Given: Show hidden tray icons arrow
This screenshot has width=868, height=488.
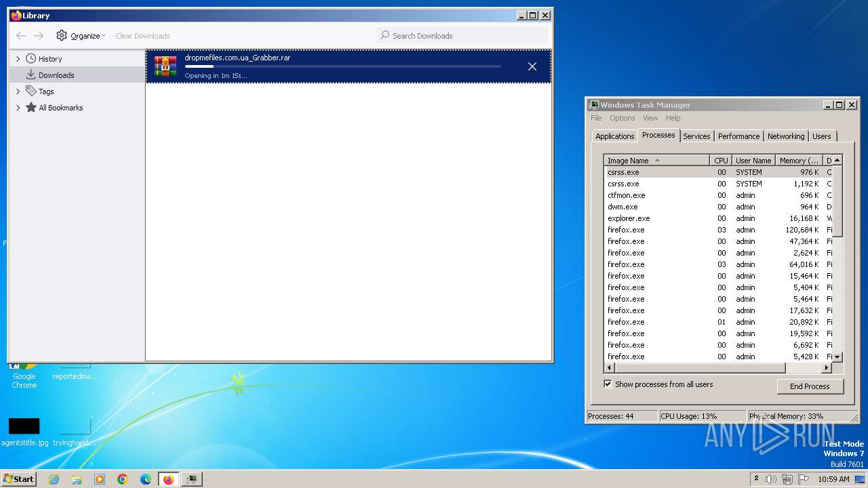Looking at the screenshot, I should 756,479.
